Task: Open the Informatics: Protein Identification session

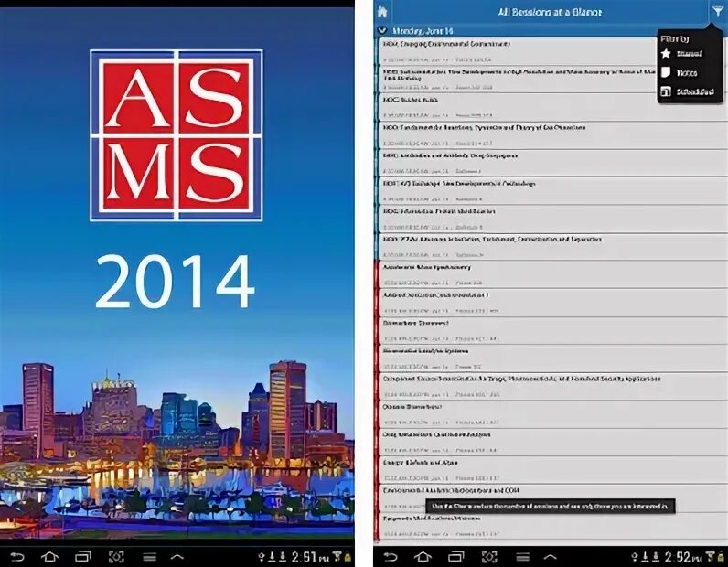Action: coord(552,219)
